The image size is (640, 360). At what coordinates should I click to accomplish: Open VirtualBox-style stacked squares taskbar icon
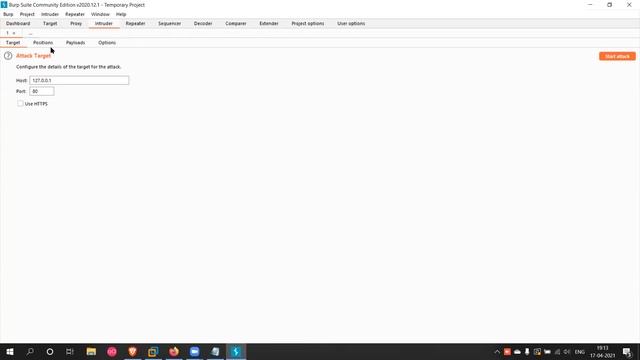click(153, 351)
